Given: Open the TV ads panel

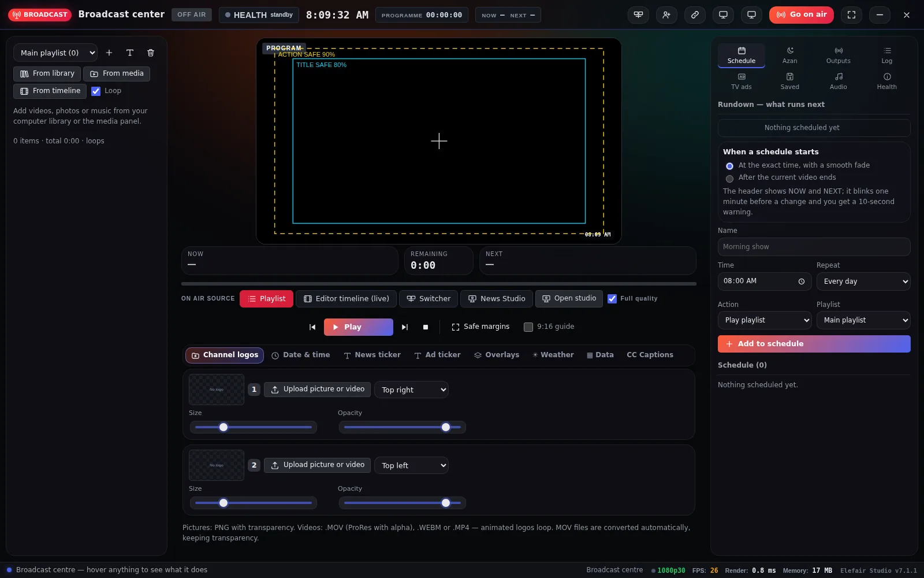Looking at the screenshot, I should [742, 81].
